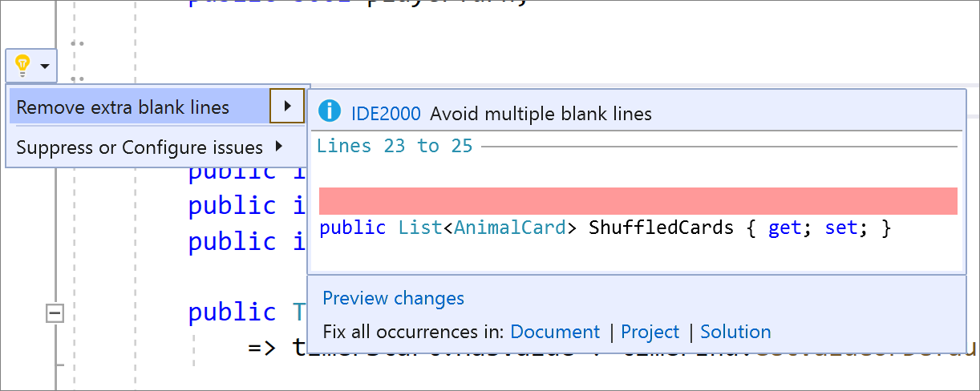Click the 'get' accessor in preview code
Image resolution: width=980 pixels, height=391 pixels.
click(784, 228)
